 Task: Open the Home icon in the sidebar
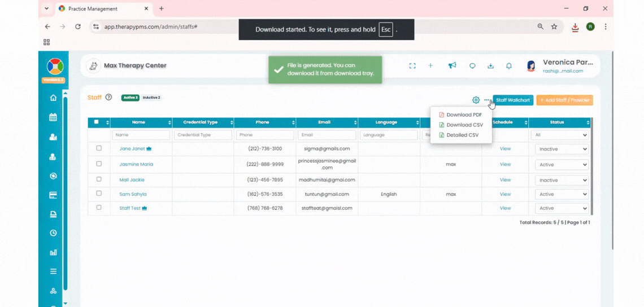pyautogui.click(x=53, y=98)
